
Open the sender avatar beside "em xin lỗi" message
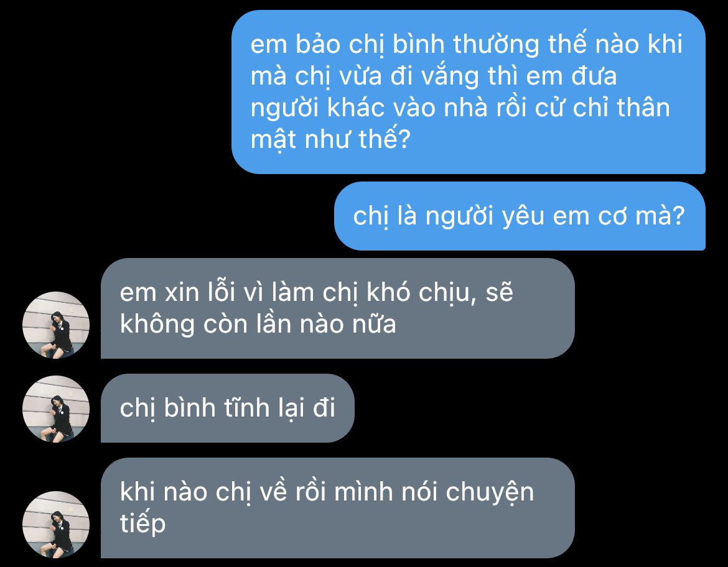pos(56,325)
